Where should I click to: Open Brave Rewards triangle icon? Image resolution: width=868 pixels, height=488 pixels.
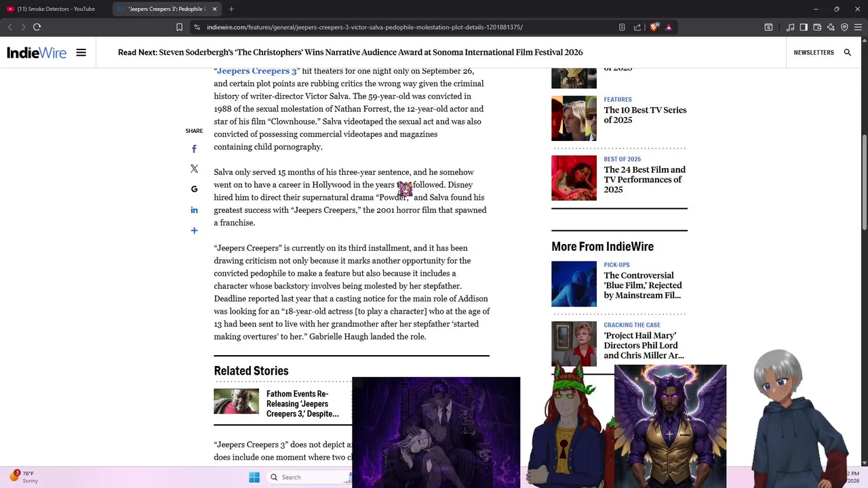tap(669, 27)
